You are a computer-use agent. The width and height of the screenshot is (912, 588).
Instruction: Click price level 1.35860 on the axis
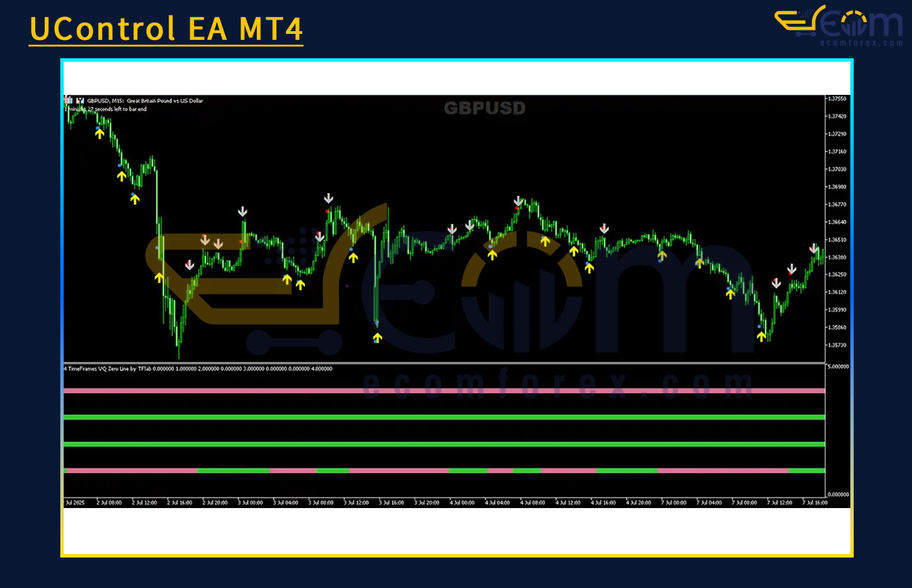pyautogui.click(x=837, y=327)
